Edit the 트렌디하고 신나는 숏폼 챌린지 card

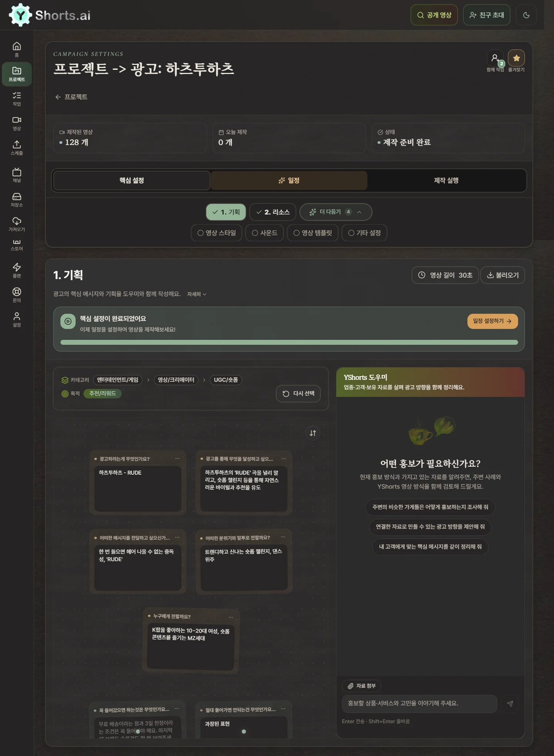244,567
